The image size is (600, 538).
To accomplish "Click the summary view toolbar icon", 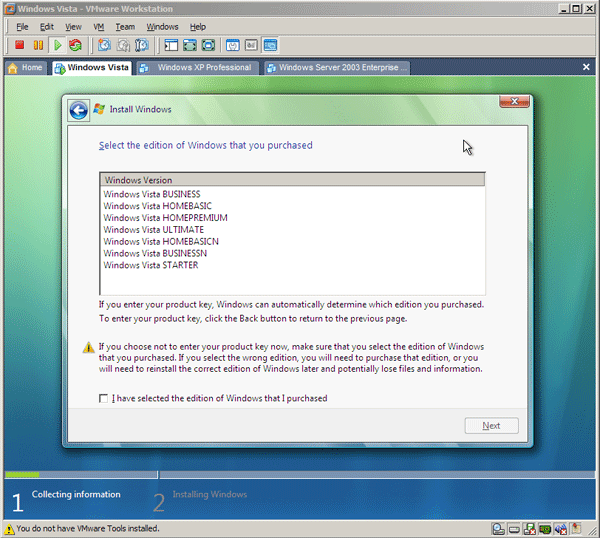I will click(x=233, y=45).
